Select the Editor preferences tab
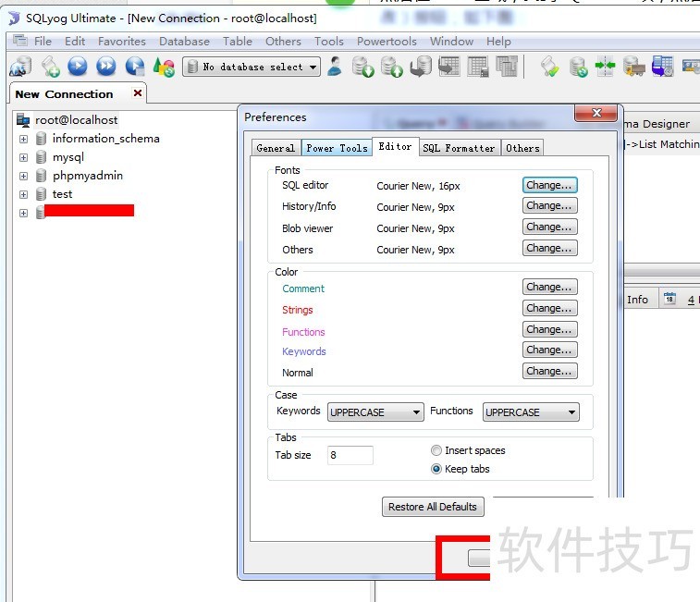Viewport: 700px width, 602px height. [x=395, y=146]
